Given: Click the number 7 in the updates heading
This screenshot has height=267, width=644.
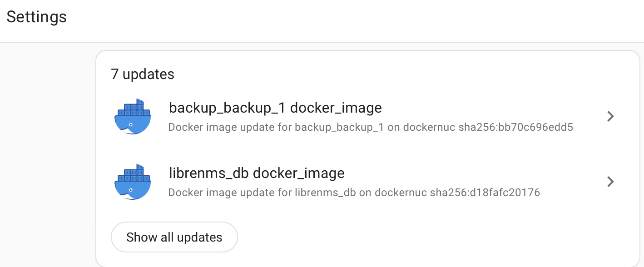Looking at the screenshot, I should (114, 74).
